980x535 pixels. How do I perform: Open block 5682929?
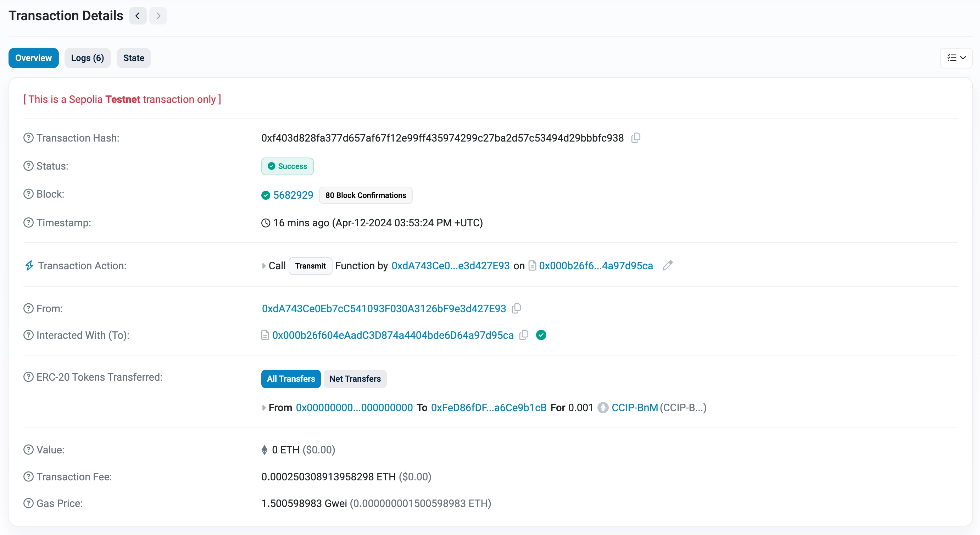tap(293, 195)
